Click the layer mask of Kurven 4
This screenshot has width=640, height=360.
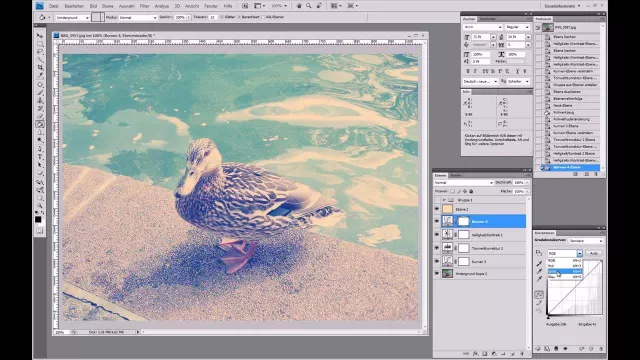[463, 222]
